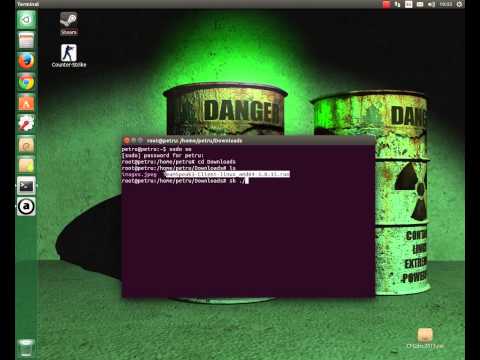
Task: Open the session gear menu
Action: (x=459, y=4)
